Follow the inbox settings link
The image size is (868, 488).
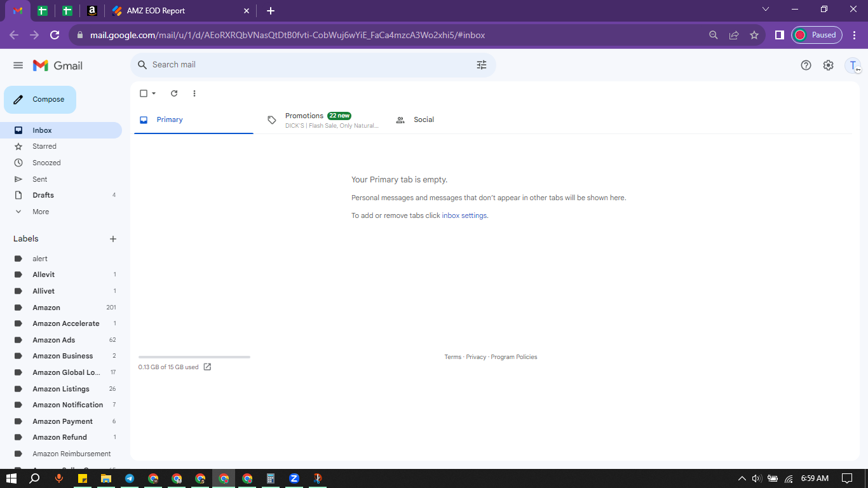click(x=465, y=215)
